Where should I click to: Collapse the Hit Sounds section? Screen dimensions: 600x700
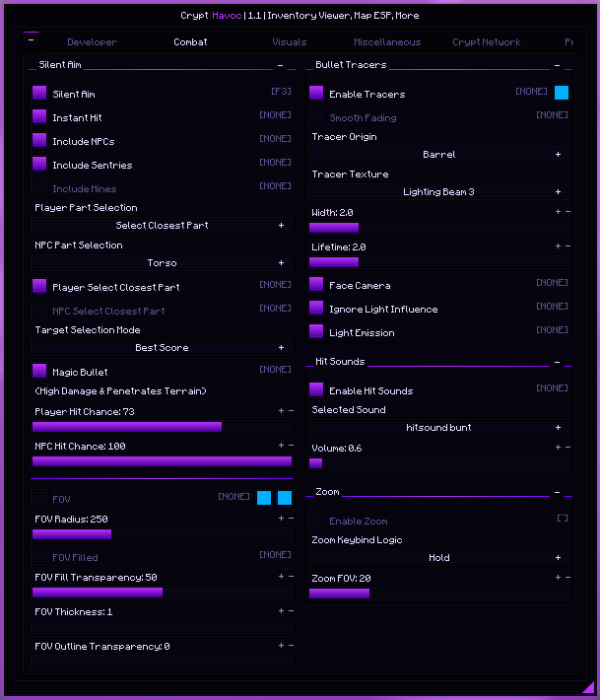(558, 362)
